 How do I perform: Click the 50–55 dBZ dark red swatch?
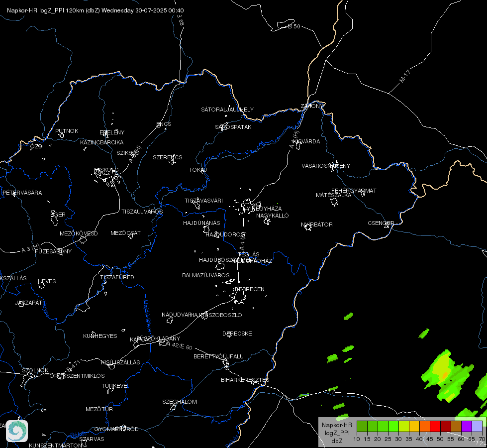(x=446, y=426)
